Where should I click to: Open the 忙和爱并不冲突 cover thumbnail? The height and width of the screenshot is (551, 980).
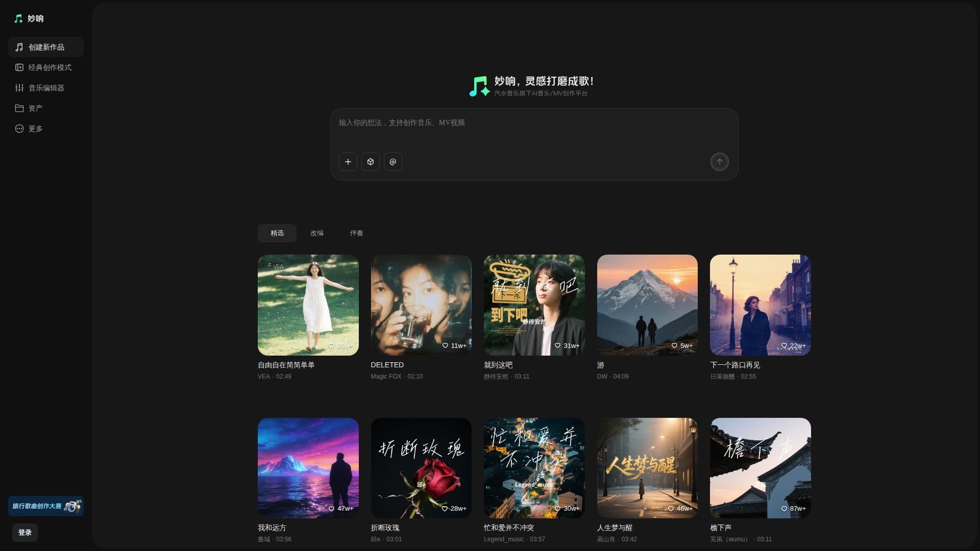(x=534, y=468)
